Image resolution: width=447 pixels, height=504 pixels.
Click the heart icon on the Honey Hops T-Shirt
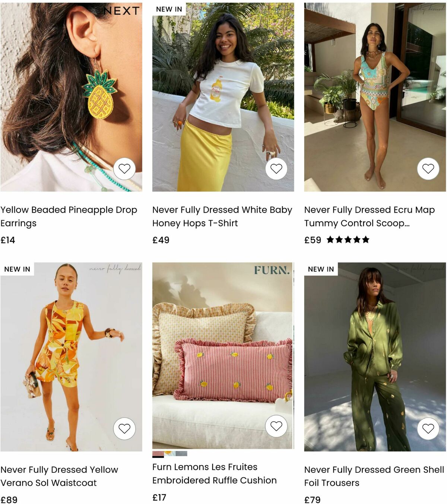coord(276,168)
